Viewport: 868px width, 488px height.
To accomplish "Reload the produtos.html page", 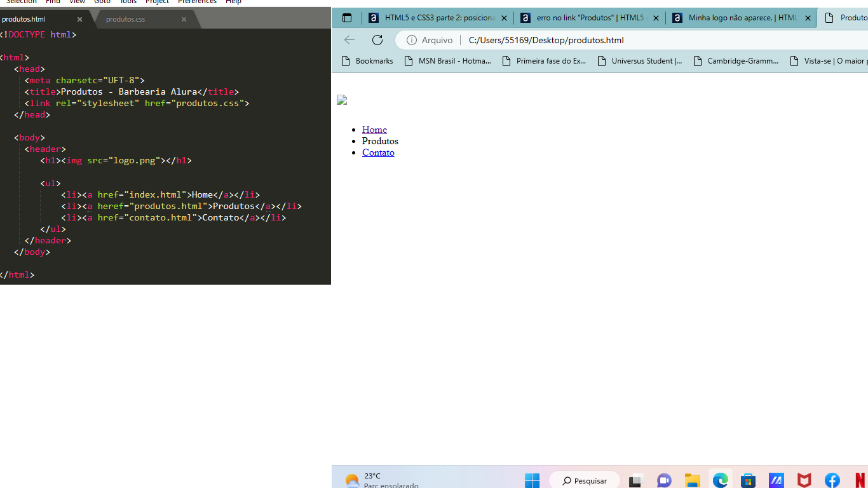I will pos(377,40).
